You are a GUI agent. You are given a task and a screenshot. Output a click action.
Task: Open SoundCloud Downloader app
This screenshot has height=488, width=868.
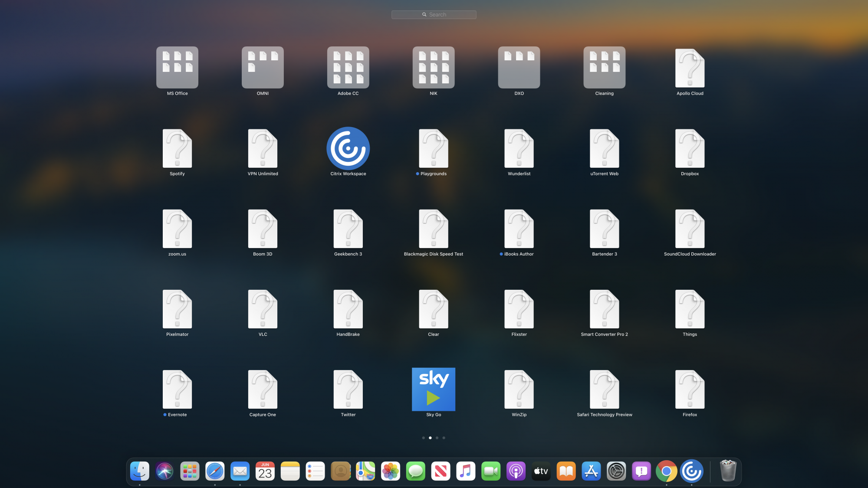tap(690, 229)
